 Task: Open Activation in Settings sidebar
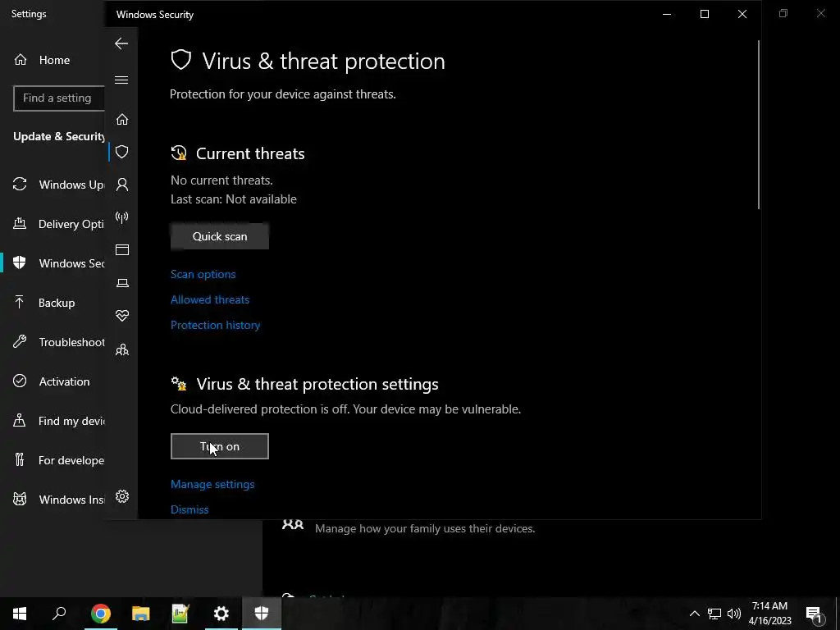pos(52,381)
